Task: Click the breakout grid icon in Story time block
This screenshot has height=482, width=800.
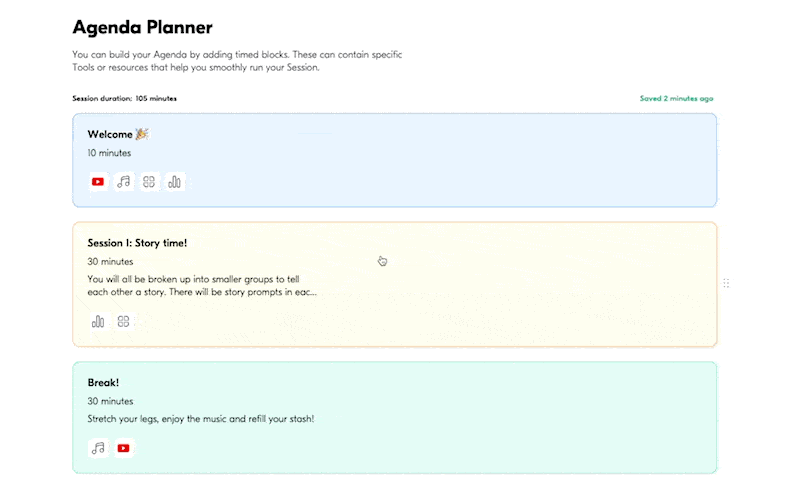Action: pyautogui.click(x=124, y=322)
